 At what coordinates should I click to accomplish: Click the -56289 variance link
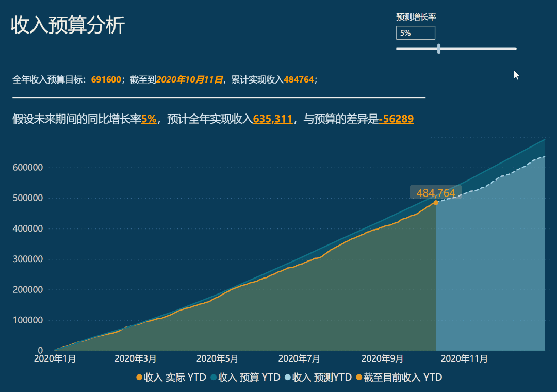tap(396, 119)
